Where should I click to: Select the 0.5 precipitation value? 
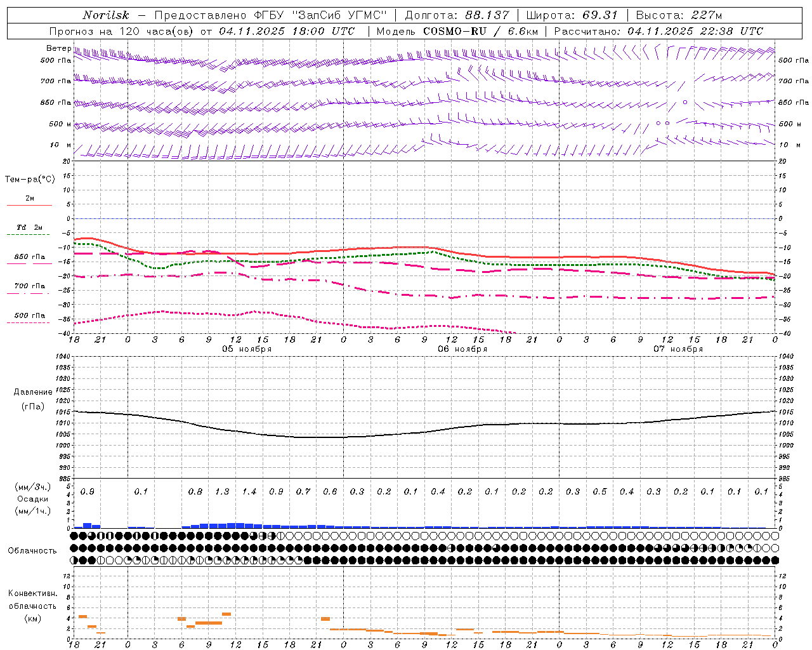pyautogui.click(x=599, y=492)
